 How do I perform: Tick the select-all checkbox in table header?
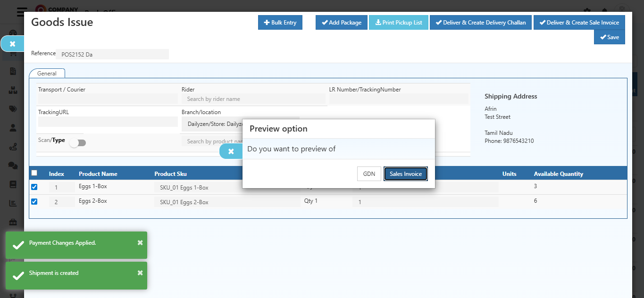click(34, 173)
